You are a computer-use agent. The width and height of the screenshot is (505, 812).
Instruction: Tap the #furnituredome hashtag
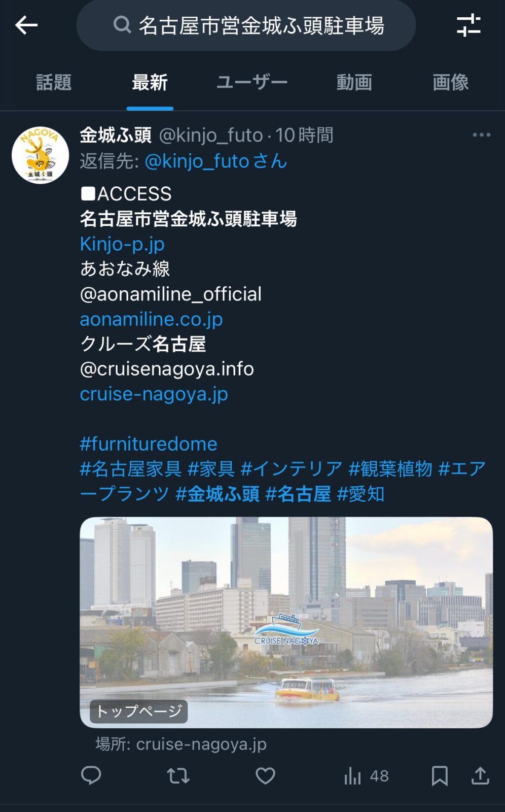point(149,444)
